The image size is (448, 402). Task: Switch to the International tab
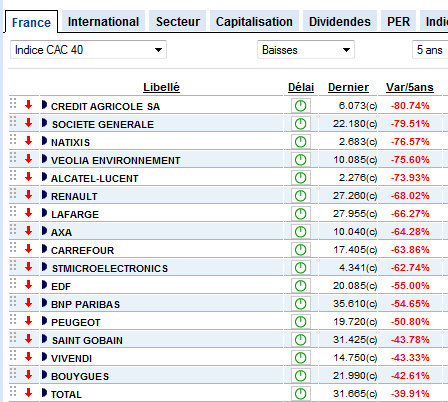tap(103, 22)
